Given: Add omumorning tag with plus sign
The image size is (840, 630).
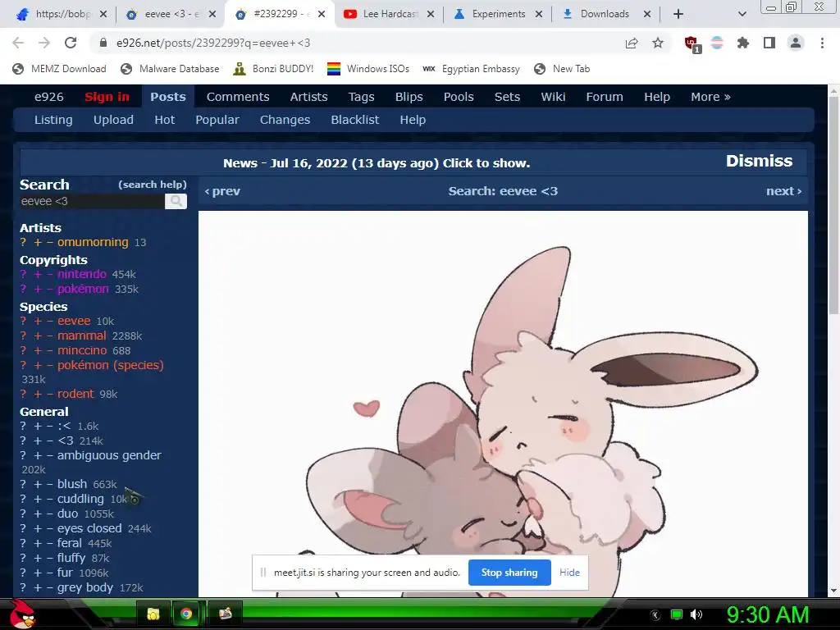Looking at the screenshot, I should click(38, 243).
